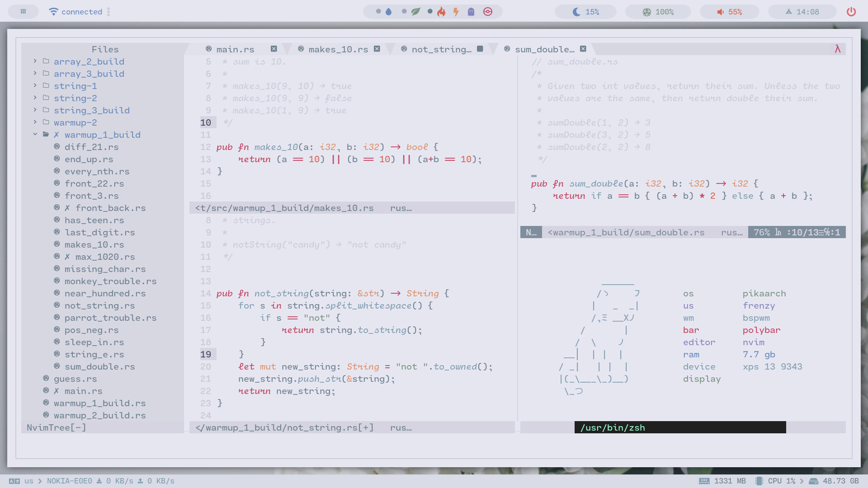This screenshot has width=868, height=488.
Task: Switch to the fire workspace icon
Action: coord(441,12)
